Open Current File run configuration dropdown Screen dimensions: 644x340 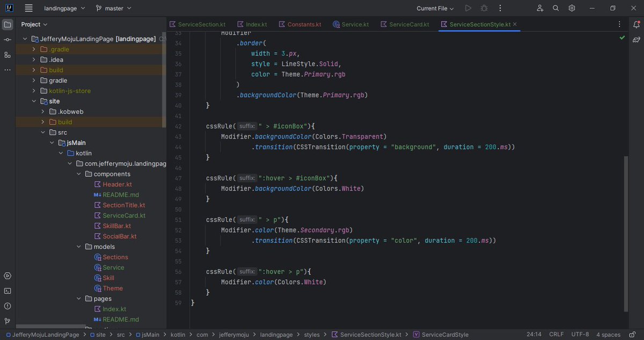pos(435,8)
